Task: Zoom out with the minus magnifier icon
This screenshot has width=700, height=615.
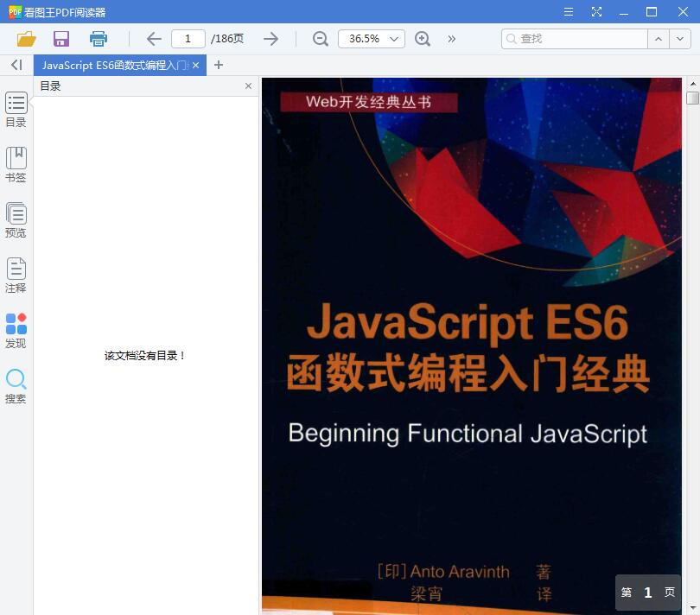Action: pyautogui.click(x=320, y=39)
